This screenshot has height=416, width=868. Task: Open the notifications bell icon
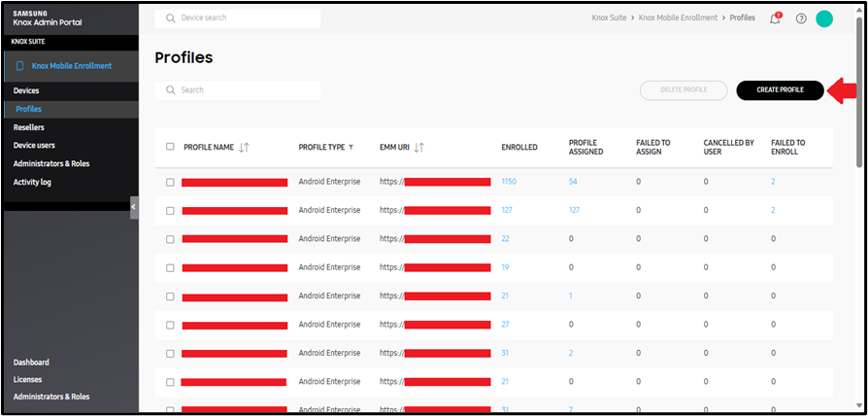click(x=775, y=18)
